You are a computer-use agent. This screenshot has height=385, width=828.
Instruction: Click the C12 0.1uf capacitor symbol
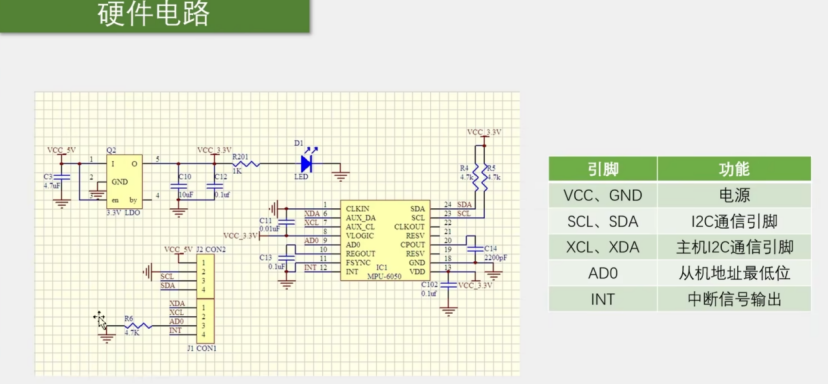point(214,186)
